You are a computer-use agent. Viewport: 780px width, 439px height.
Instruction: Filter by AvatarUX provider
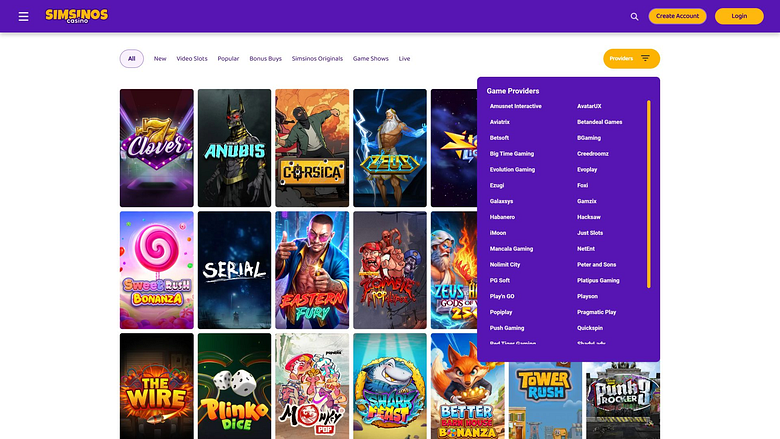pyautogui.click(x=589, y=106)
